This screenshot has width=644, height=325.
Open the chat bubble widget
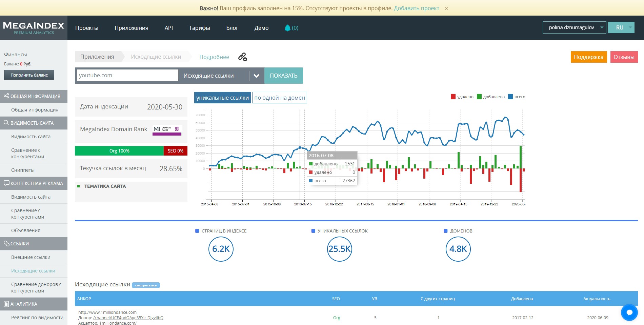629,312
